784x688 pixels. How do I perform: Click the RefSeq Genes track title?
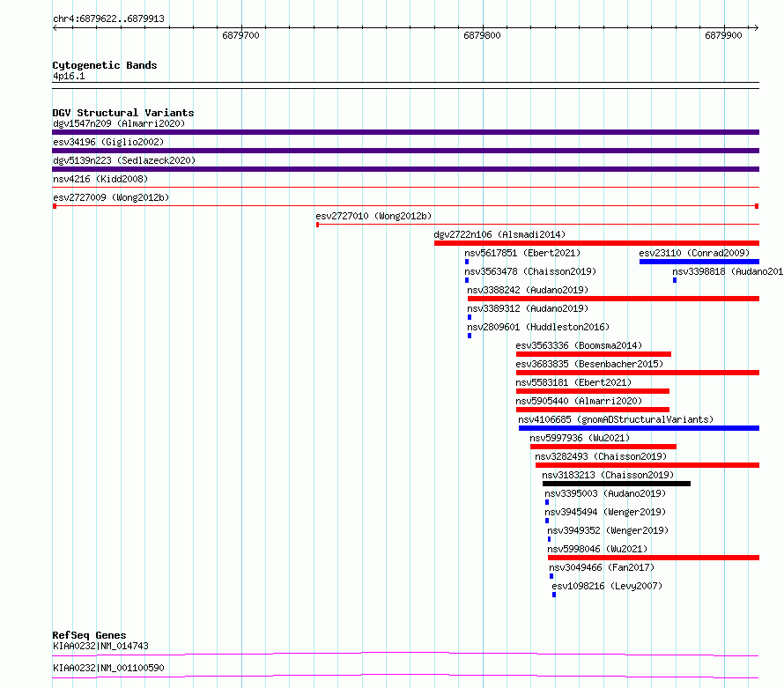click(89, 635)
